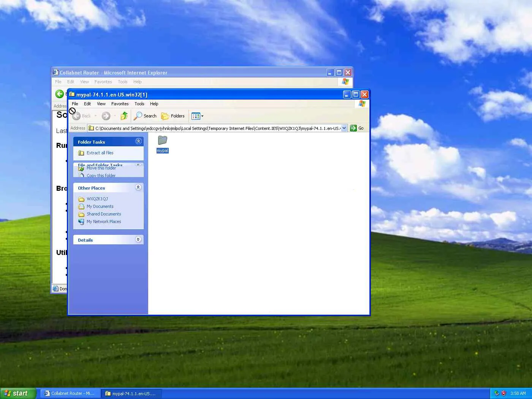This screenshot has height=399, width=532.
Task: Collapse the Other Places panel
Action: 138,187
